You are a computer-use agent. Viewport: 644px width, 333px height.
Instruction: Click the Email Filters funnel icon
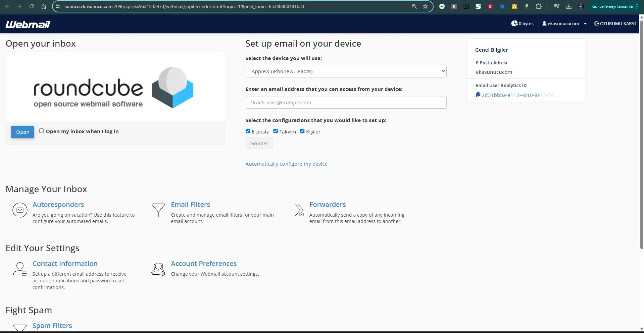pos(158,210)
